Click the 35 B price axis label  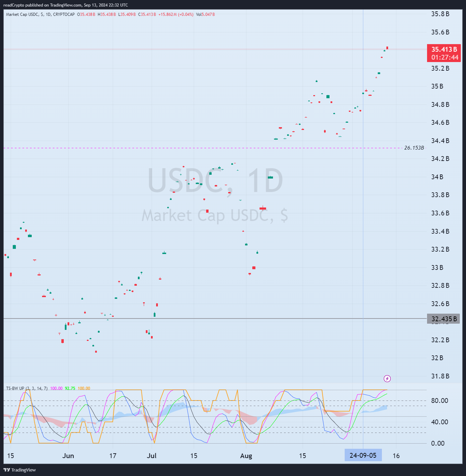pos(437,86)
